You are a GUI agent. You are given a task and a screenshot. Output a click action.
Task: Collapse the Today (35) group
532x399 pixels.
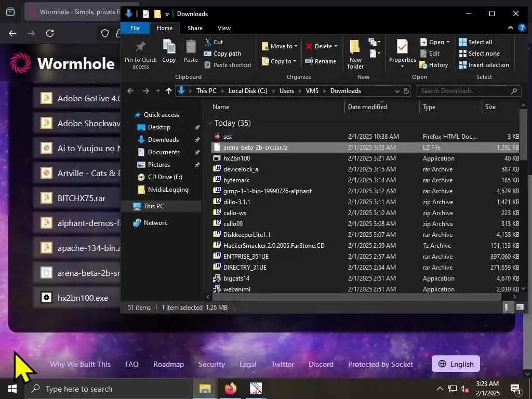(x=209, y=123)
